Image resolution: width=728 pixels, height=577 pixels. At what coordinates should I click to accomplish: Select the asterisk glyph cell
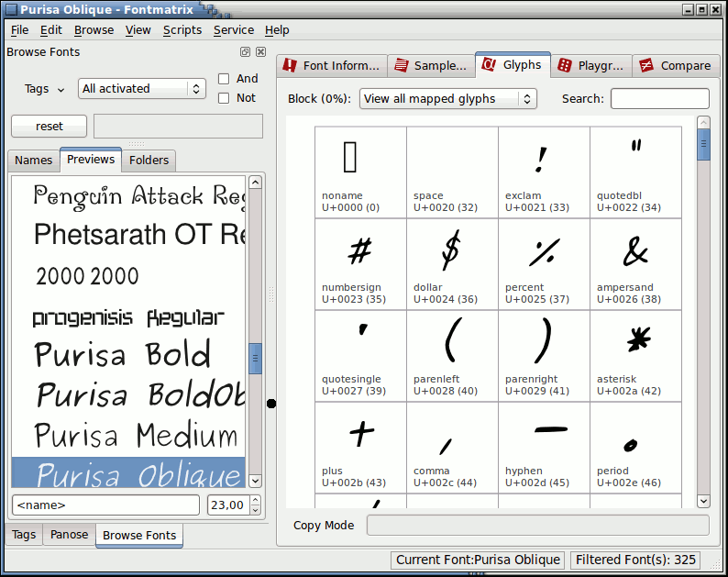click(635, 356)
